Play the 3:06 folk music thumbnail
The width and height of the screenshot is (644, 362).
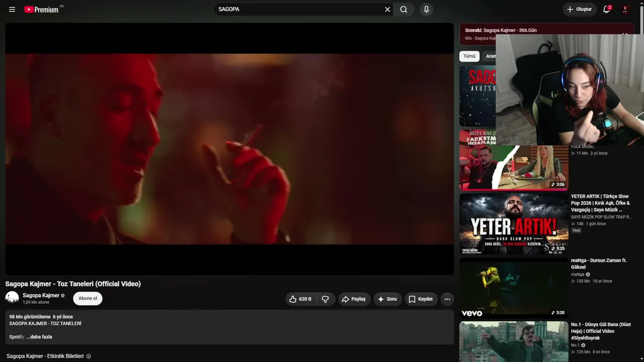click(x=514, y=160)
